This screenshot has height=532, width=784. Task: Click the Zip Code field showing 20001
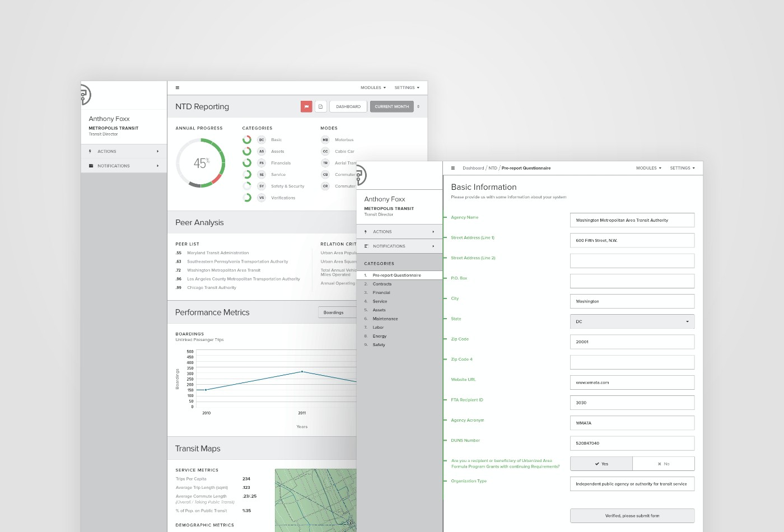coord(632,342)
